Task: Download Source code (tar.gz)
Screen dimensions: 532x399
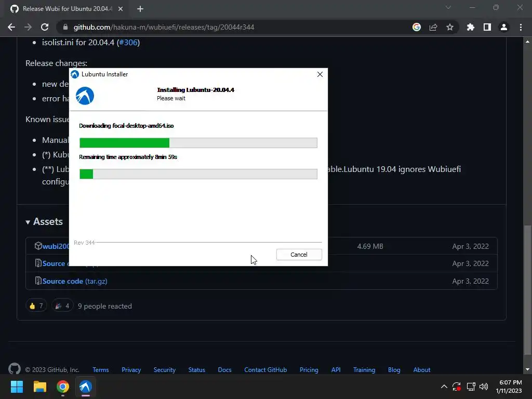Action: coord(75,281)
